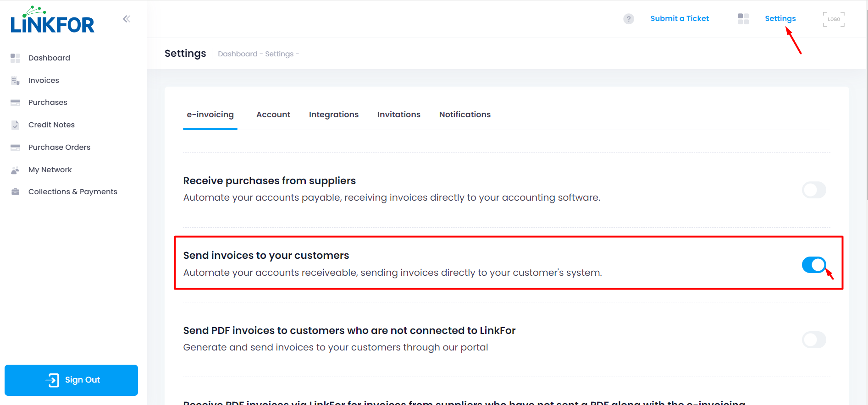Click the Invoices sidebar icon
Image resolution: width=868 pixels, height=405 pixels.
[x=15, y=81]
